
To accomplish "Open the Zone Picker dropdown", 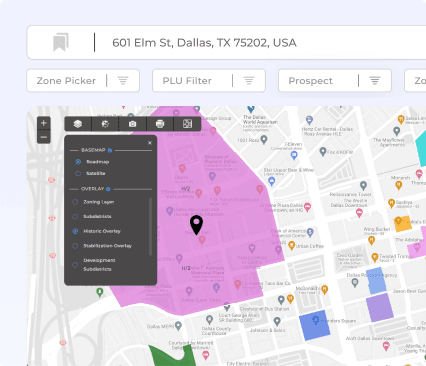I will click(x=83, y=80).
